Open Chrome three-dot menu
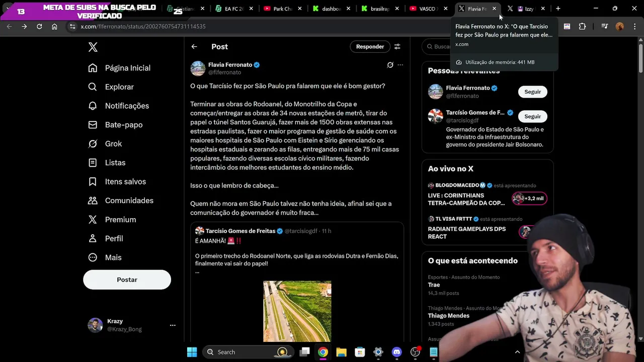The image size is (644, 362). [x=634, y=27]
